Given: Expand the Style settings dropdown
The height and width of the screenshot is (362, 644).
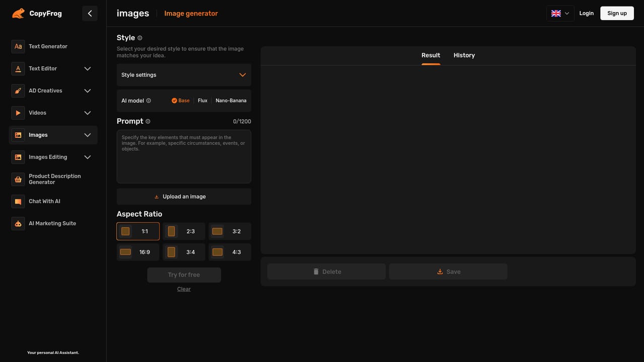Looking at the screenshot, I should [x=184, y=75].
